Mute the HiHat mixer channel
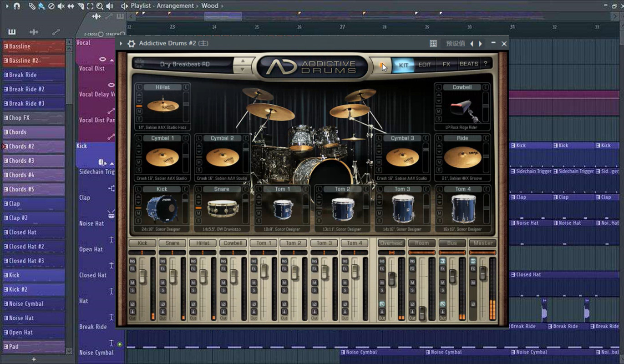This screenshot has width=624, height=364. (193, 283)
